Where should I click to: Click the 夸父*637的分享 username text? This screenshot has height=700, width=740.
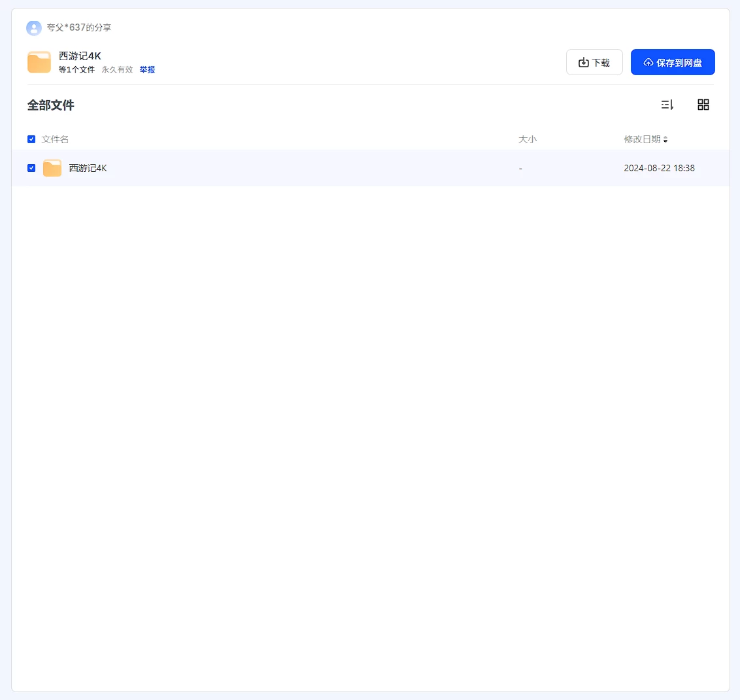click(x=79, y=28)
